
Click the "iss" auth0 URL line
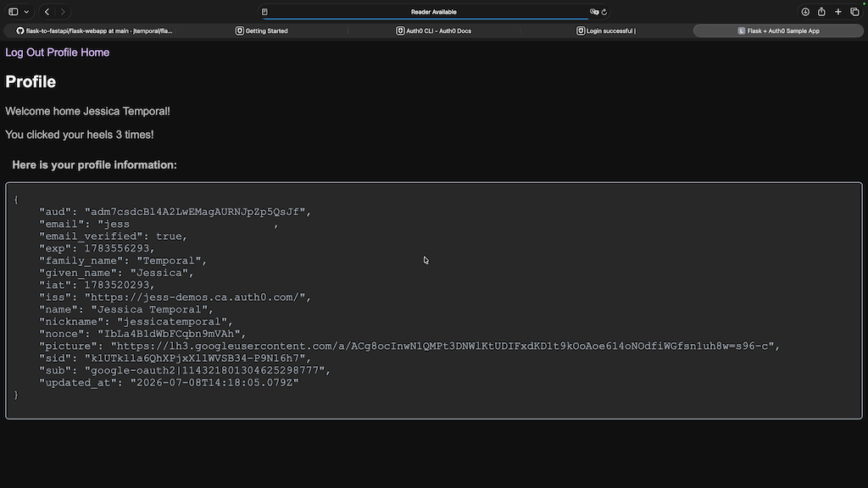(x=175, y=297)
